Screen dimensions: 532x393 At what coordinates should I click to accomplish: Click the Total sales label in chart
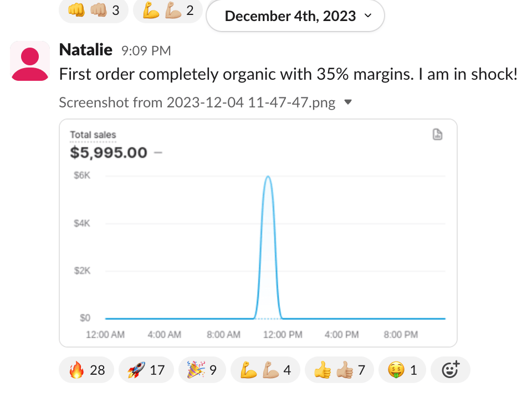[93, 135]
